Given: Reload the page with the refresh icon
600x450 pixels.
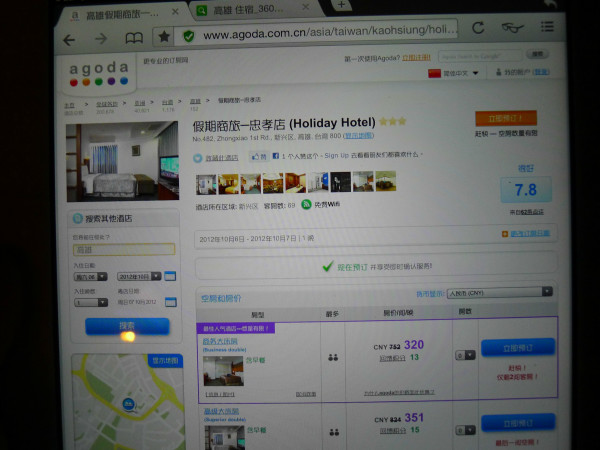Looking at the screenshot, I should [x=478, y=28].
